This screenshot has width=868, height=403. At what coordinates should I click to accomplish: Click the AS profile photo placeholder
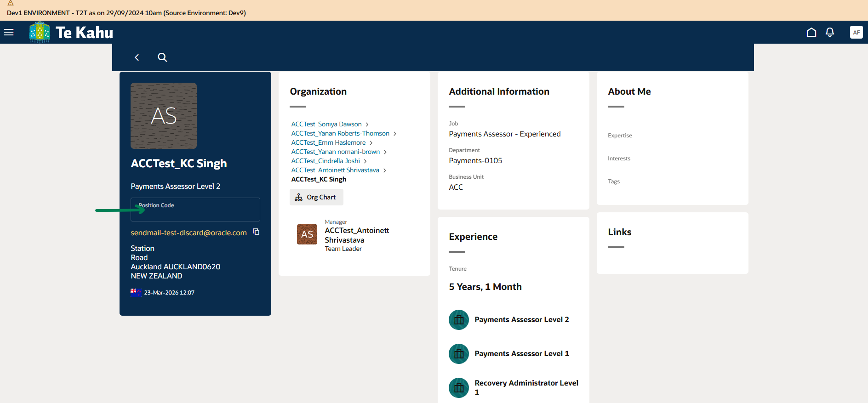164,116
